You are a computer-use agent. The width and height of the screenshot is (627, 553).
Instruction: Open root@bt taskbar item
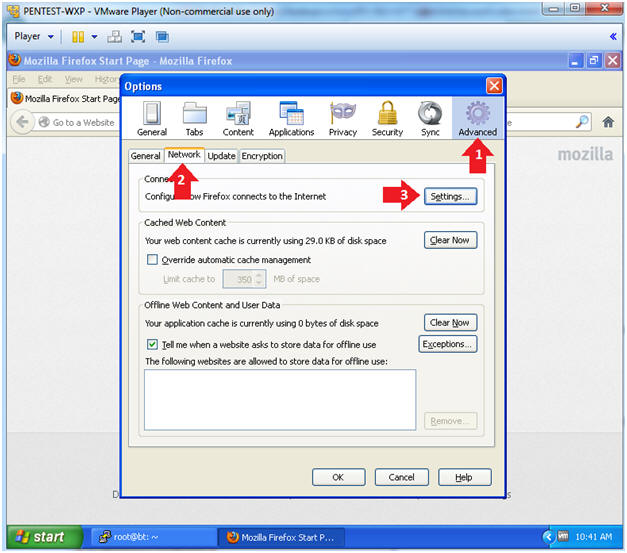154,537
